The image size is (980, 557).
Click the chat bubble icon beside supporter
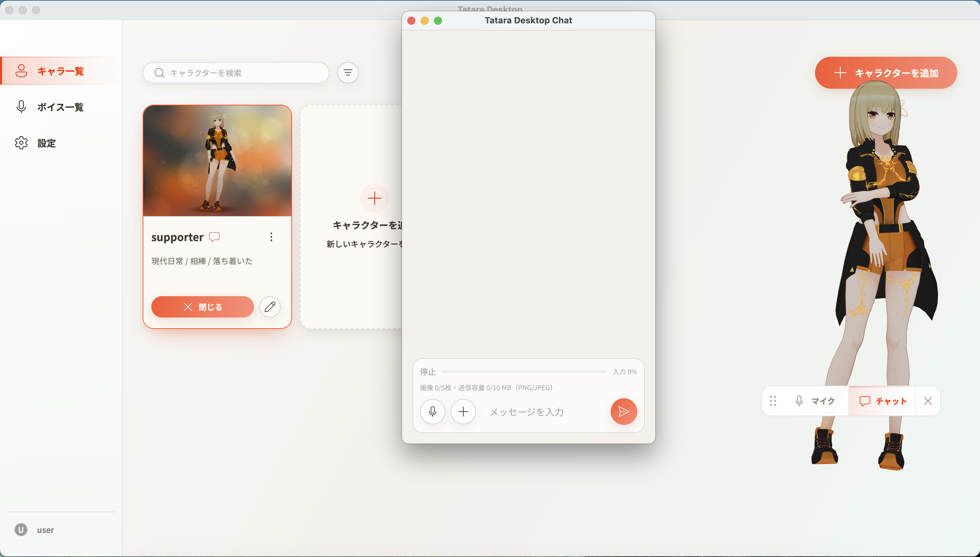(x=214, y=237)
